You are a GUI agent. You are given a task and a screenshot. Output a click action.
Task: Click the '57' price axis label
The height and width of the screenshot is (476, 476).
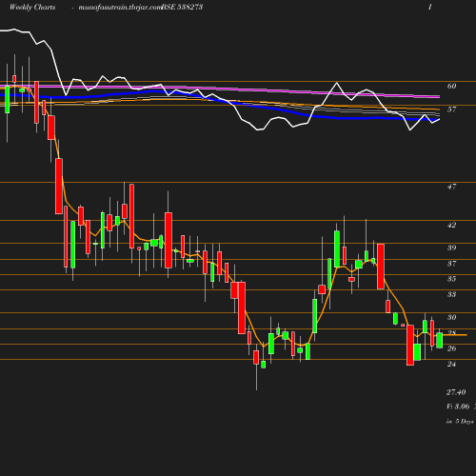(x=451, y=109)
